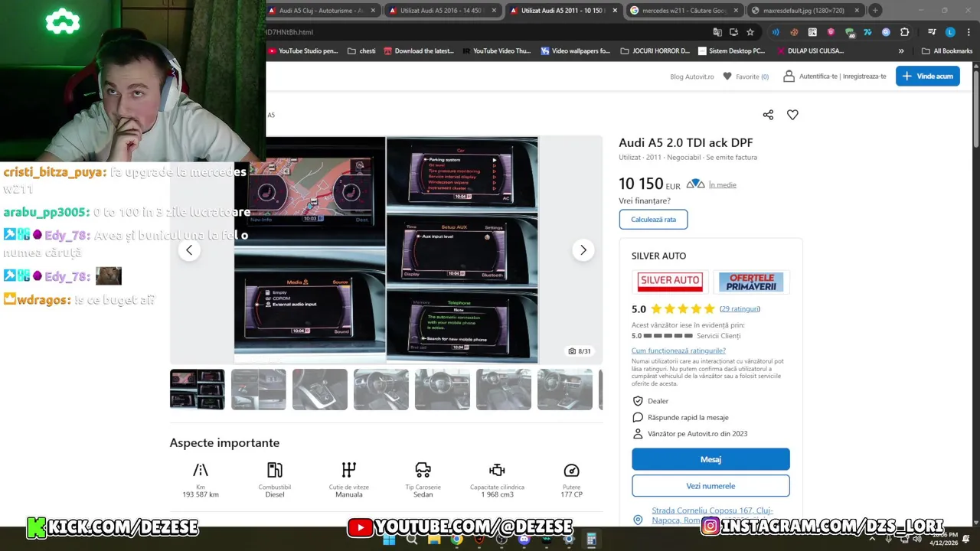Open Calculator from the taskbar
Image resolution: width=980 pixels, height=551 pixels.
[591, 540]
